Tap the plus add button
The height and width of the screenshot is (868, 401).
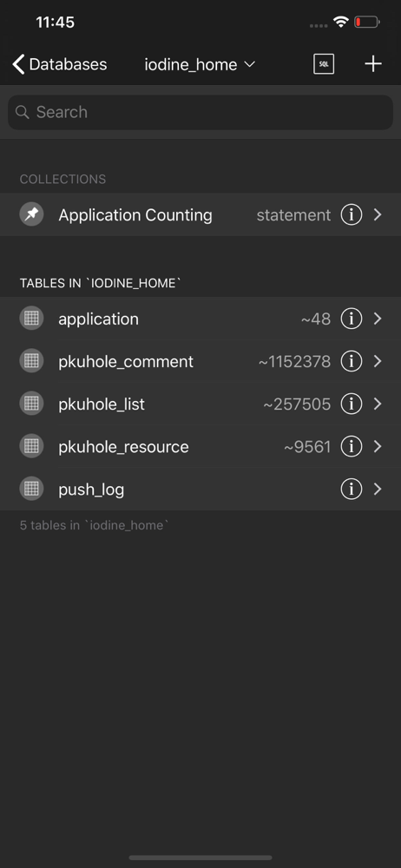click(373, 64)
